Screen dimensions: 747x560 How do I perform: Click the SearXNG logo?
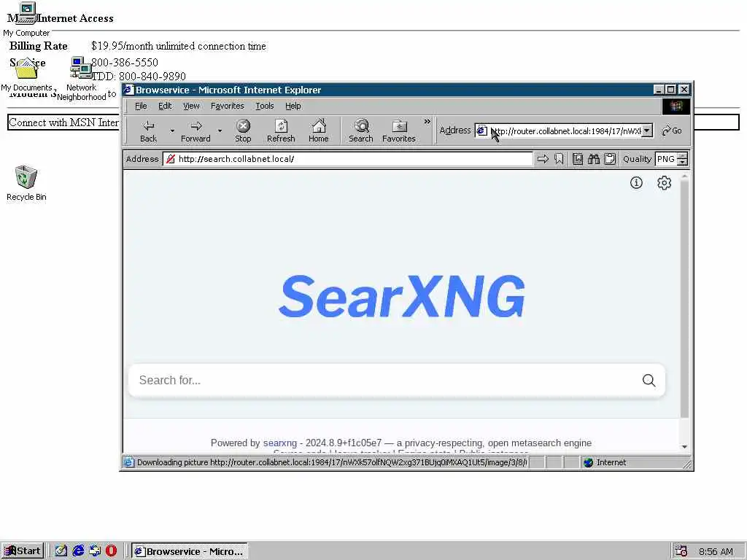coord(402,296)
